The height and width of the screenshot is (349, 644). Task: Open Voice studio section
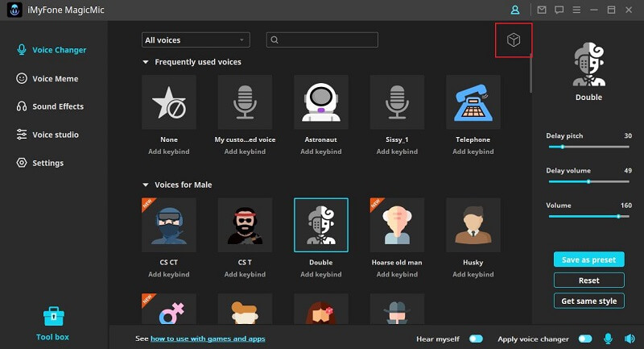(47, 135)
